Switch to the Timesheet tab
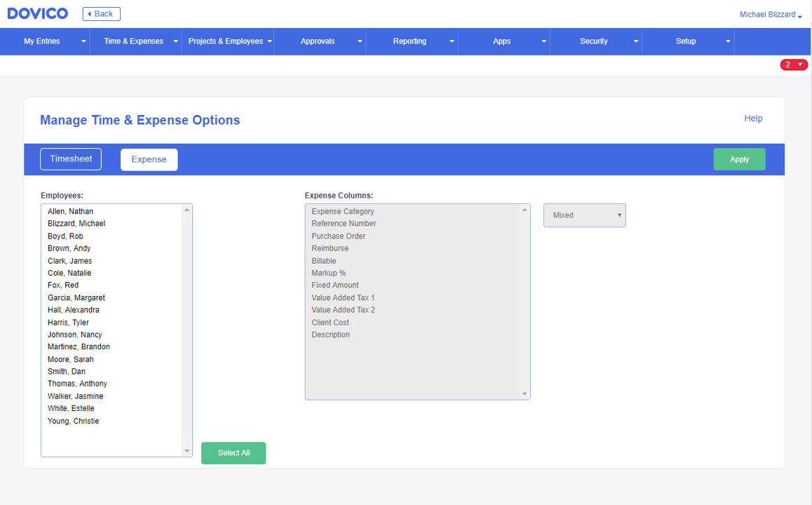Viewport: 812px width, 505px height. coord(70,159)
